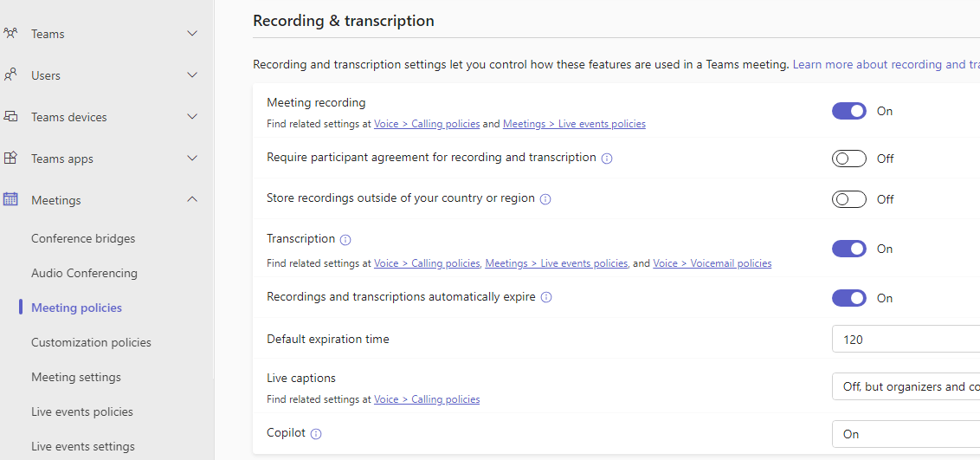Click the Meetings calendar icon
This screenshot has width=980, height=460.
pos(10,200)
